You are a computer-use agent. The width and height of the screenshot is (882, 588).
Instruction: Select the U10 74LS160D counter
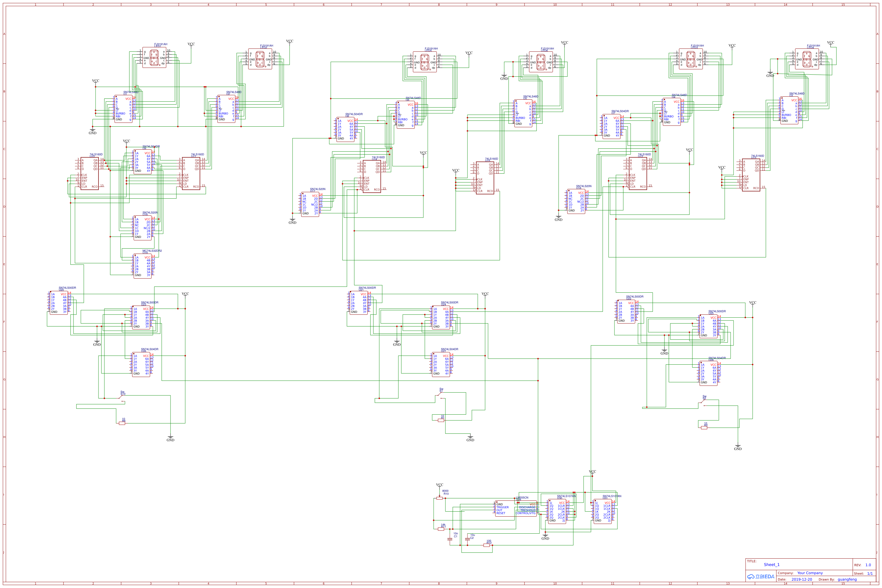(90, 173)
